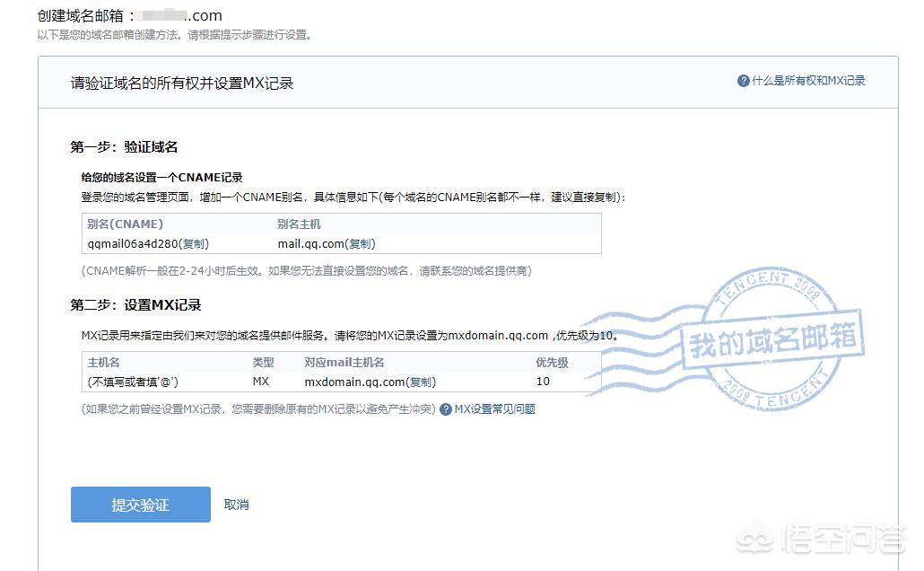The image size is (924, 571).
Task: Select the mxdomain.qq.com cell text
Action: 354,382
